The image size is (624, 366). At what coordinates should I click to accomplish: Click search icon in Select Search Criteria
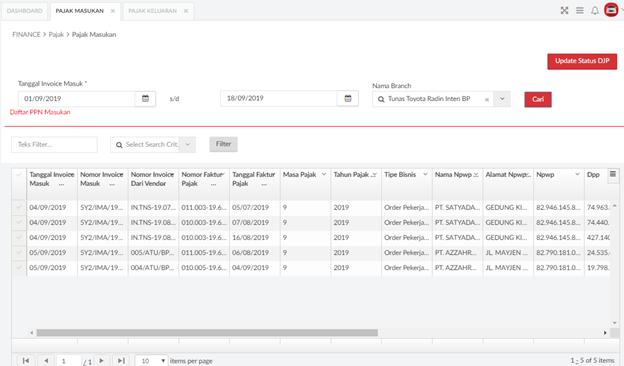119,145
